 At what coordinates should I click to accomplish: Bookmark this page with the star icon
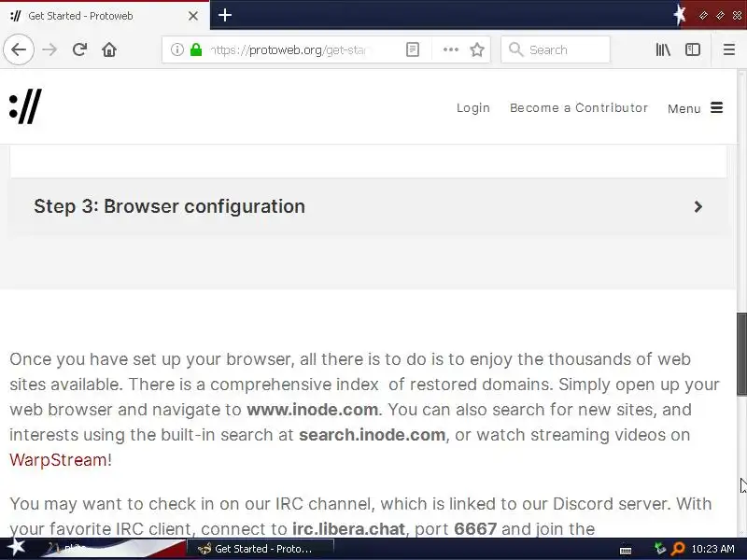click(477, 49)
